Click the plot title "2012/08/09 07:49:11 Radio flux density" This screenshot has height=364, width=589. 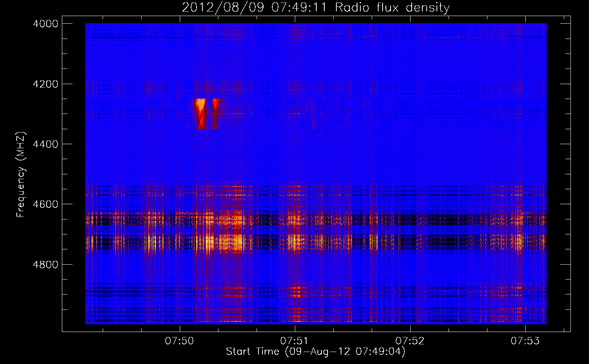pyautogui.click(x=316, y=7)
